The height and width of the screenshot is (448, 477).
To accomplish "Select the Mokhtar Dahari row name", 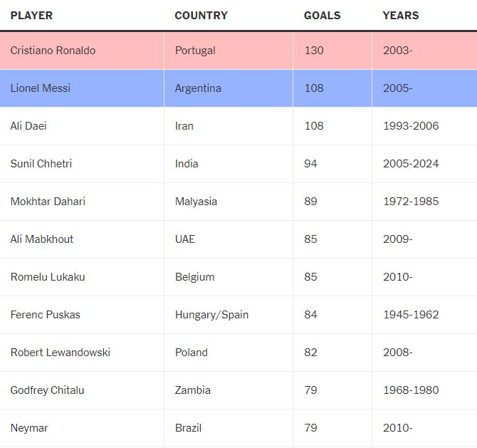I will pos(48,202).
